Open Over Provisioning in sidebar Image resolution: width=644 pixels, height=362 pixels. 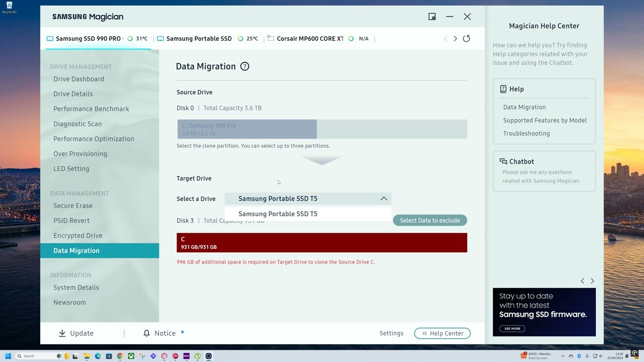[x=80, y=154]
